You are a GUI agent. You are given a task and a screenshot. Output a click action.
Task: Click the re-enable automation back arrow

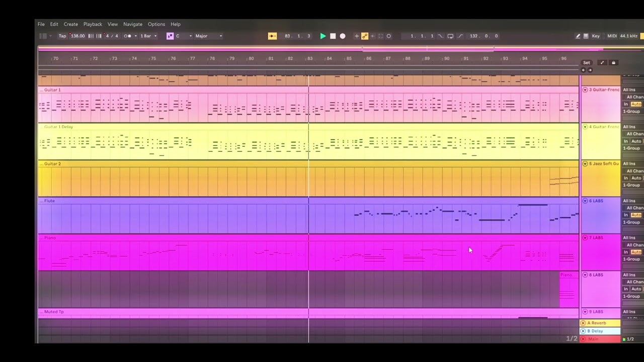pyautogui.click(x=373, y=36)
